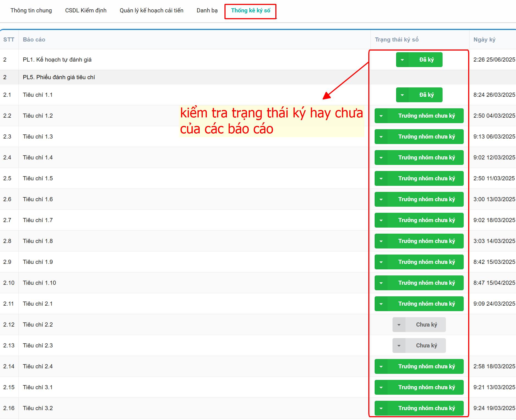Switch to the CSDL Kiểm định tab
The width and height of the screenshot is (516, 420).
tap(86, 10)
